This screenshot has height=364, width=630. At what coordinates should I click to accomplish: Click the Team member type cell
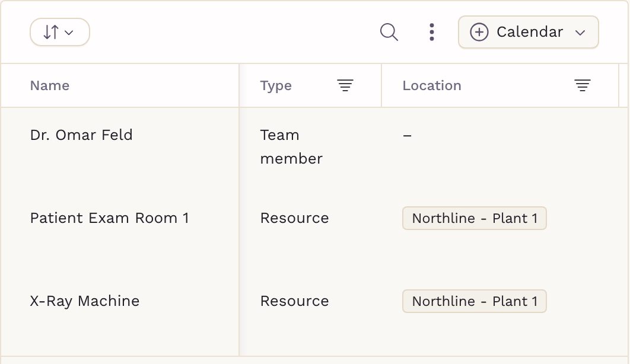[291, 147]
